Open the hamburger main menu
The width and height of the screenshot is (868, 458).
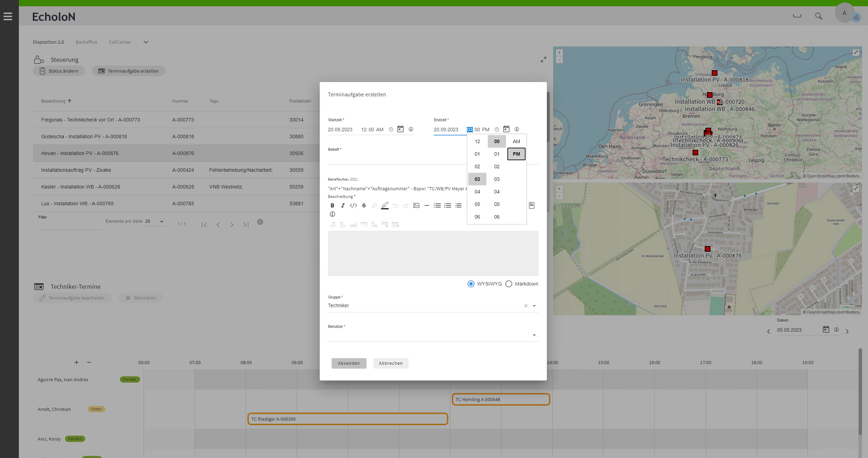(8, 16)
